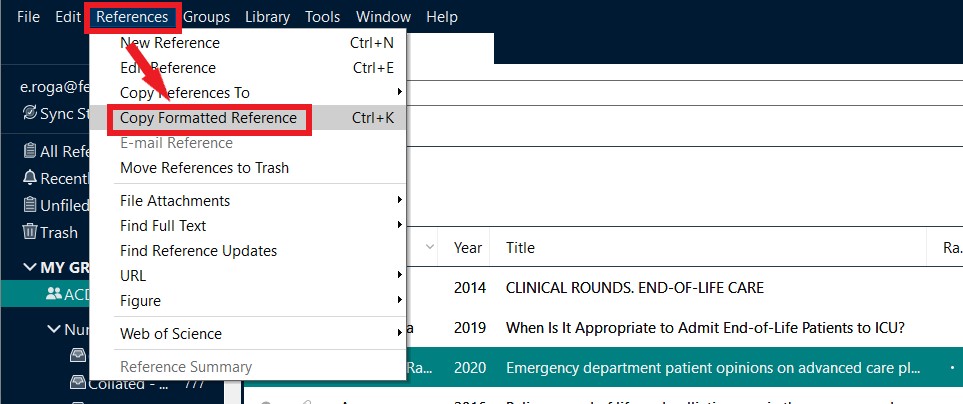Open Unfiled clipboard icon
Image resolution: width=963 pixels, height=404 pixels.
29,204
